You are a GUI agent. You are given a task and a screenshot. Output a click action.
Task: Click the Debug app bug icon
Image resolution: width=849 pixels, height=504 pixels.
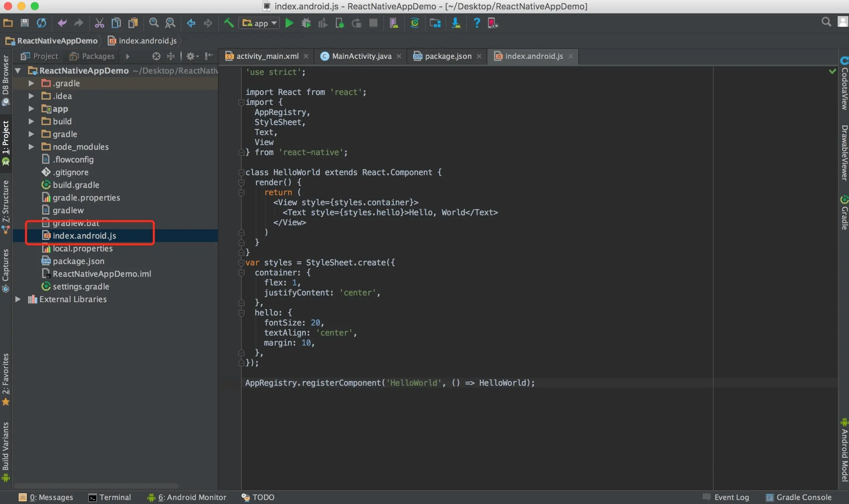[x=306, y=23]
